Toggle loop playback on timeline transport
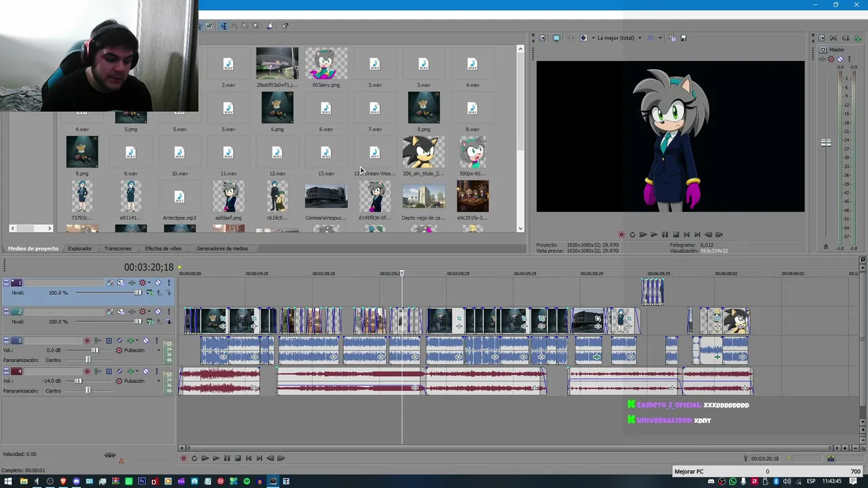 click(x=194, y=458)
